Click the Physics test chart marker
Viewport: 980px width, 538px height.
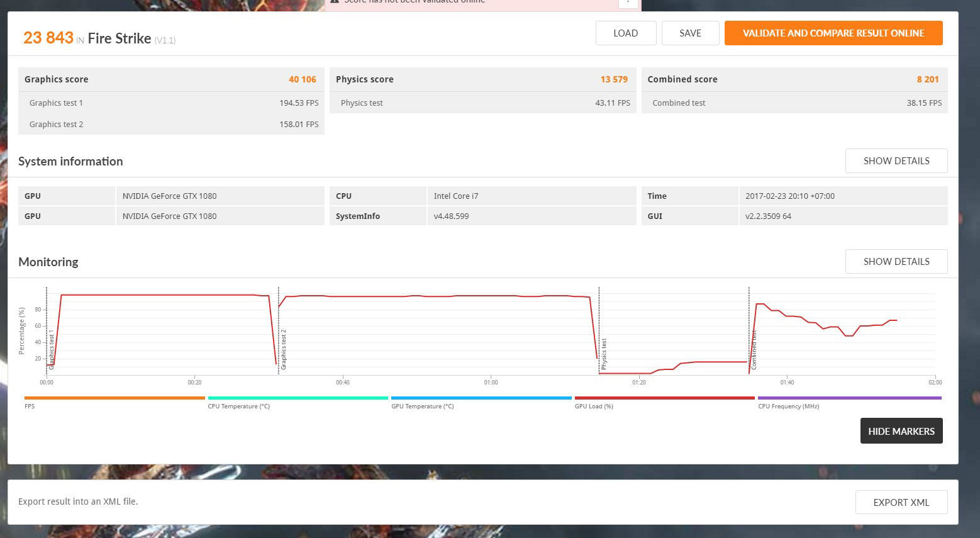coord(604,354)
